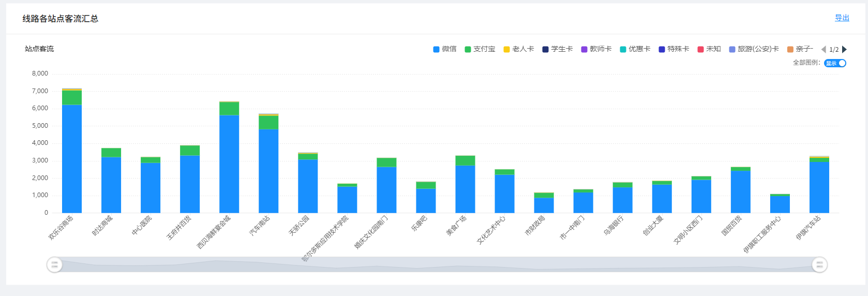Go to previous legend page
868x296 pixels.
(x=824, y=50)
